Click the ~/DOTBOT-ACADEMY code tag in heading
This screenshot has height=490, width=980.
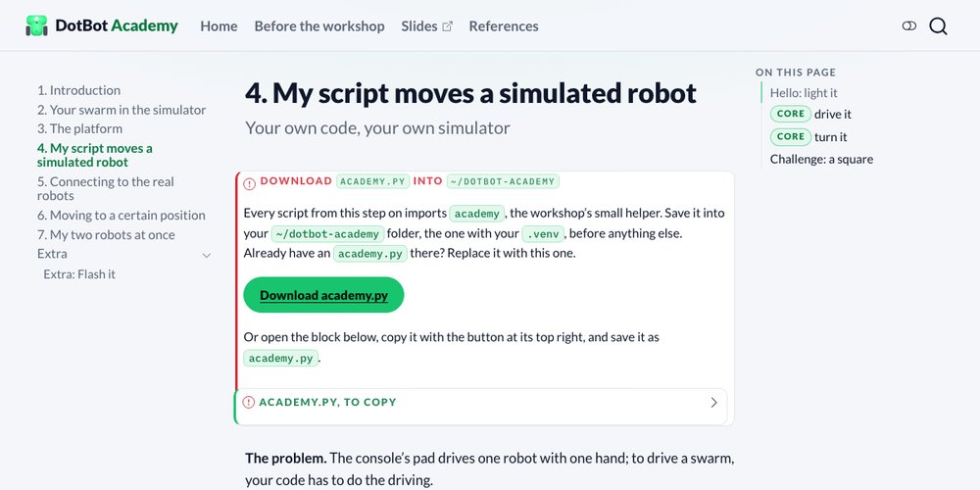click(x=503, y=181)
